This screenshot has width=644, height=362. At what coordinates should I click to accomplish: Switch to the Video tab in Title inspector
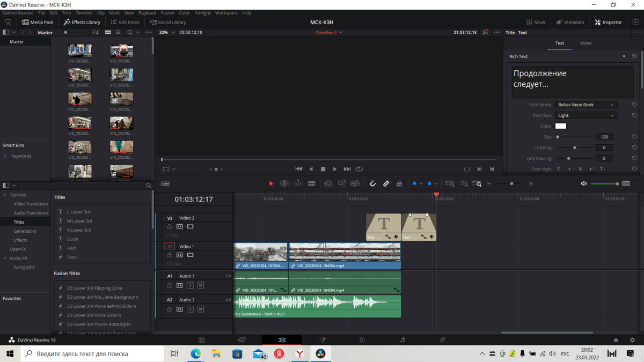tap(586, 43)
